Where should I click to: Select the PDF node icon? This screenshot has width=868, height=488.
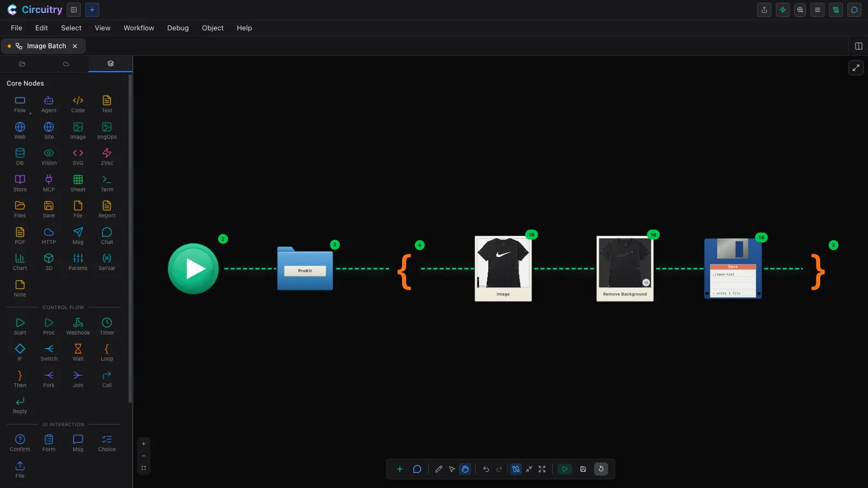20,236
